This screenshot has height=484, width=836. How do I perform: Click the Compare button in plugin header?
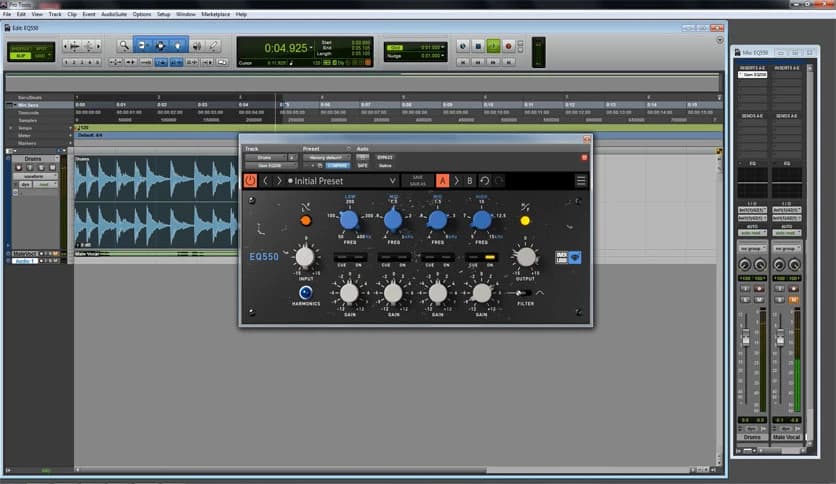(x=337, y=166)
